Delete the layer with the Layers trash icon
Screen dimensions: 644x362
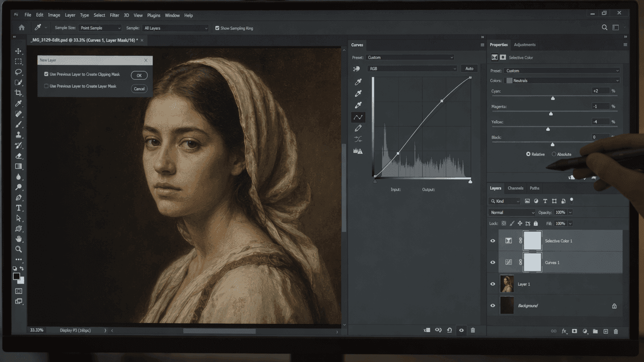pyautogui.click(x=616, y=331)
